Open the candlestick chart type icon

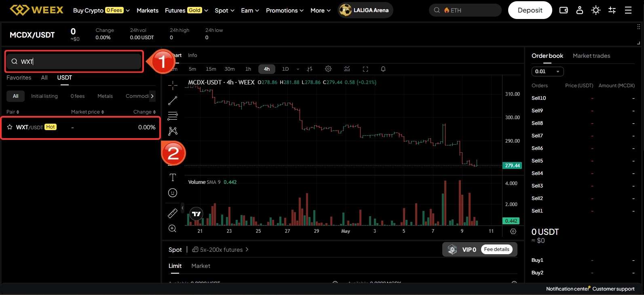tap(310, 69)
